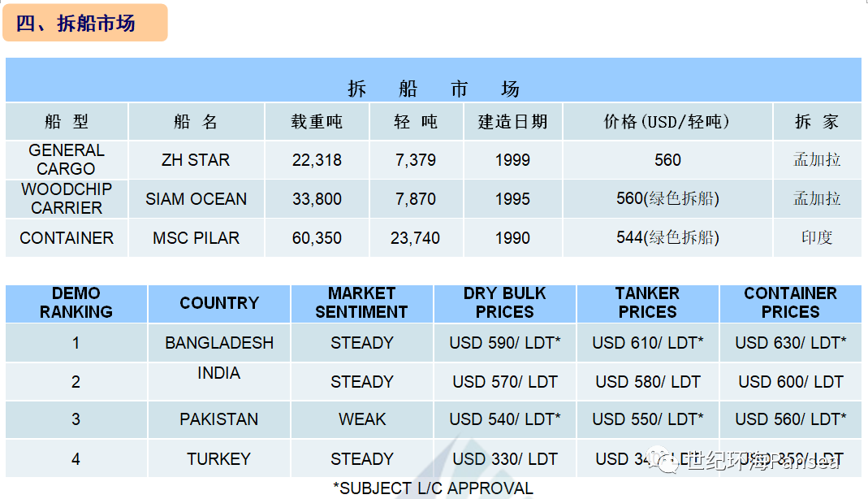Select the WEAK market sentiment cell
868x499 pixels.
point(361,419)
